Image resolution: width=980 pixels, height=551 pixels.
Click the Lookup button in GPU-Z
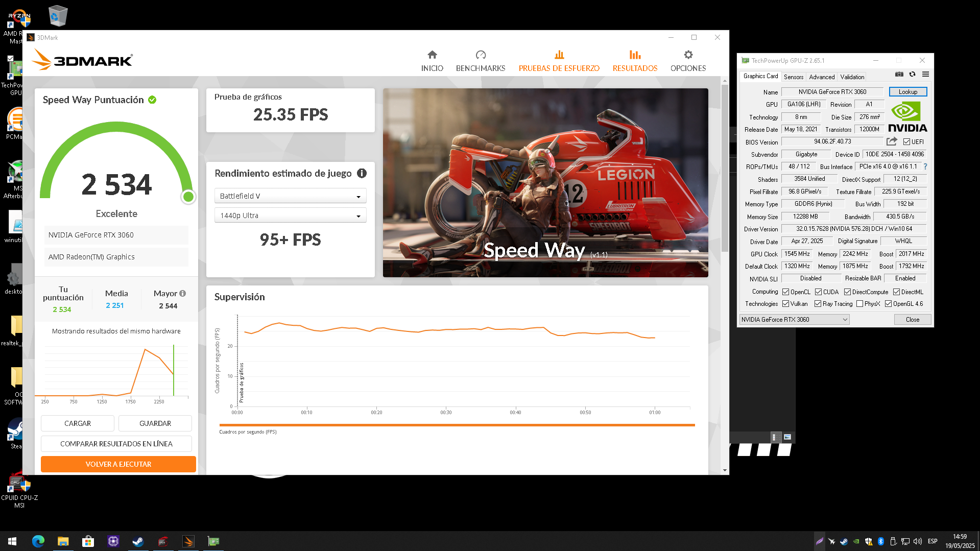click(908, 92)
